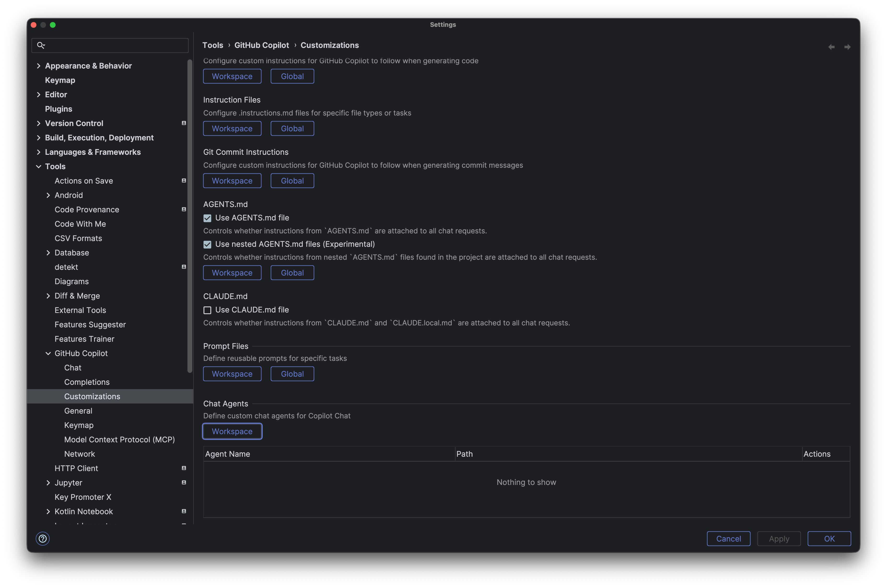The height and width of the screenshot is (588, 887).
Task: Enable the Use CLAUDE.md file checkbox
Action: coord(207,310)
